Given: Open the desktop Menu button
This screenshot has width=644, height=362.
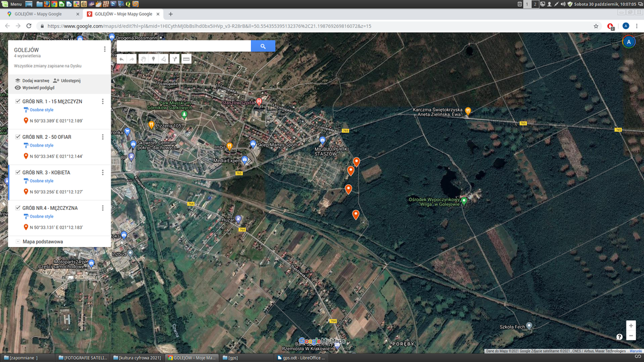Looking at the screenshot, I should tap(11, 4).
